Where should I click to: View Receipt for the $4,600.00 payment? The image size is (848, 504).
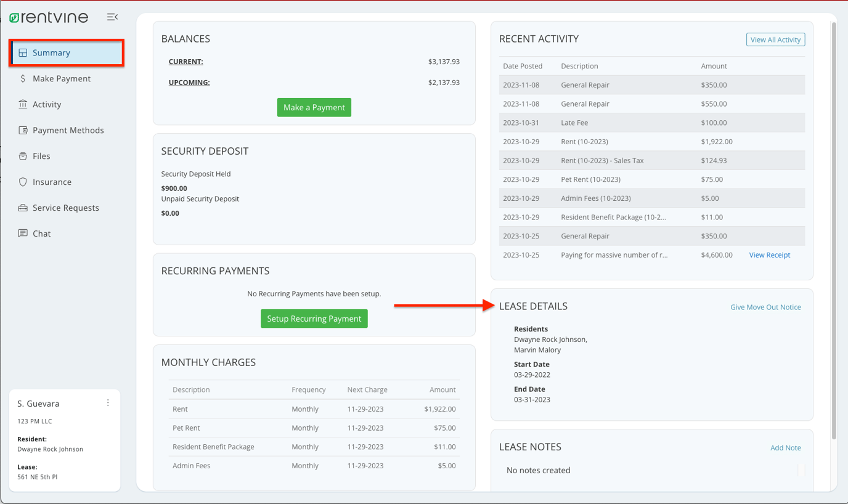click(769, 254)
